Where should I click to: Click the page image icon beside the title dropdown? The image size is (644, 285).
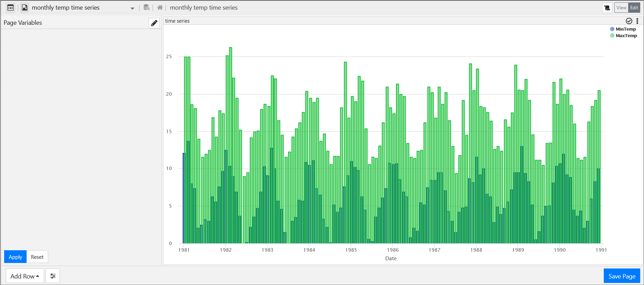[x=25, y=8]
